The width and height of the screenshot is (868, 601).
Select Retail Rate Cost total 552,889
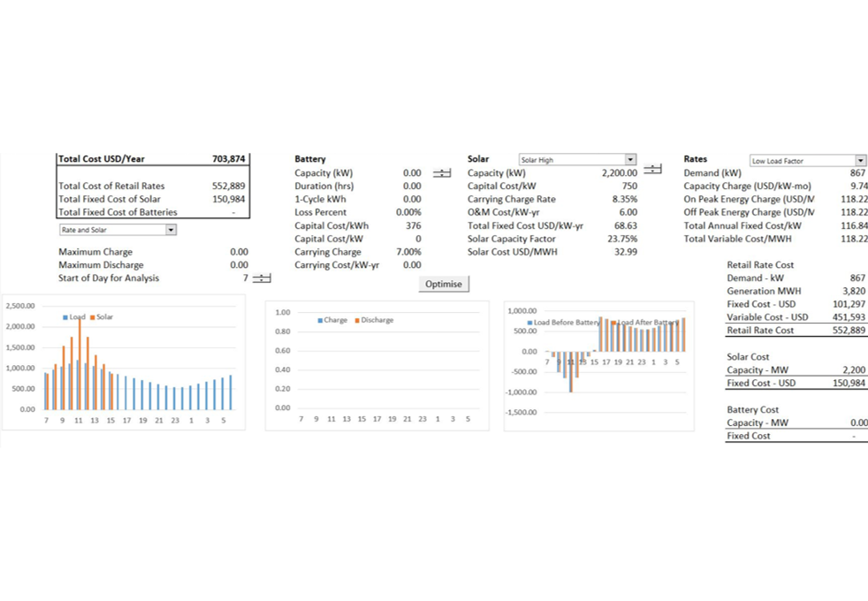[849, 331]
